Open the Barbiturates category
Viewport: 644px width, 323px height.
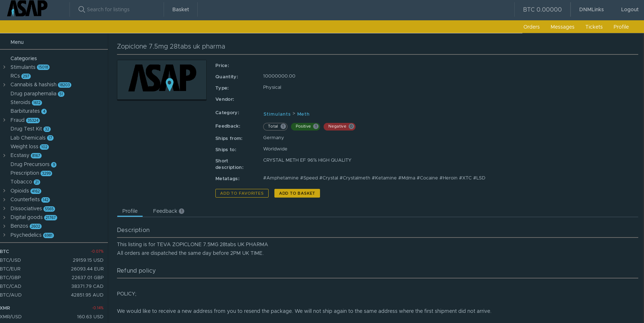click(x=25, y=111)
